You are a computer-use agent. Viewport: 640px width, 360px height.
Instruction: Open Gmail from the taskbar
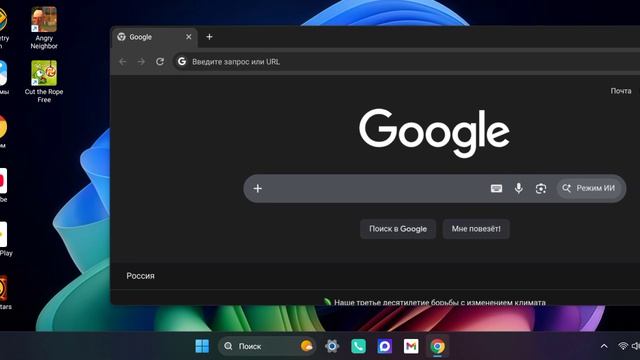pos(411,346)
